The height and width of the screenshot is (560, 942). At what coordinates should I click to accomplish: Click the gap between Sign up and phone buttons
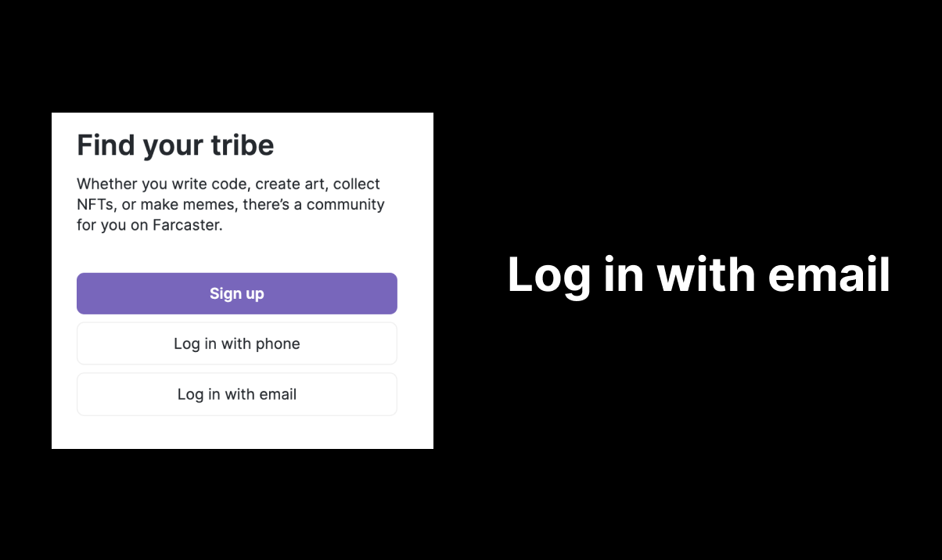tap(236, 318)
